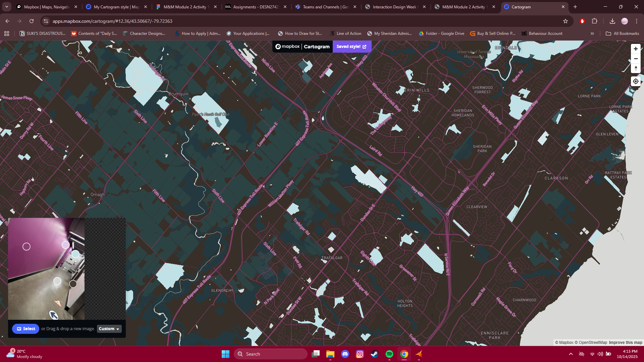Open Spotify from the taskbar

[389, 354]
